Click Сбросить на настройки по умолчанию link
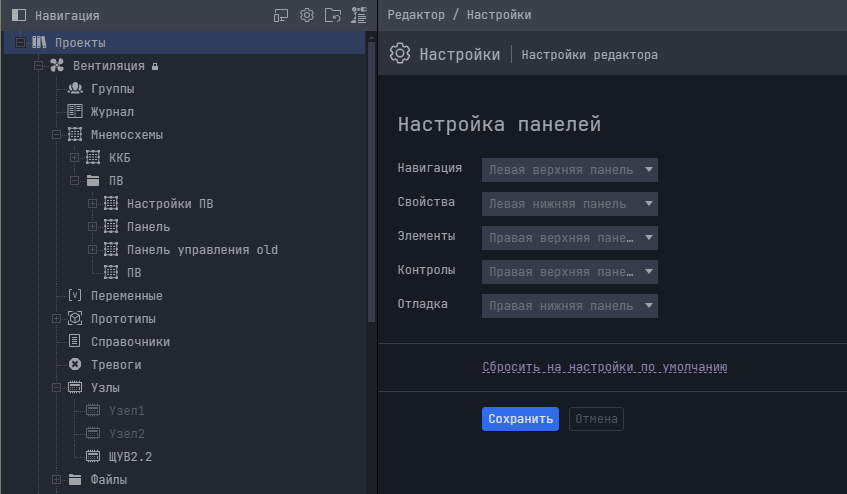Screen dimensions: 847x494 (x=604, y=367)
